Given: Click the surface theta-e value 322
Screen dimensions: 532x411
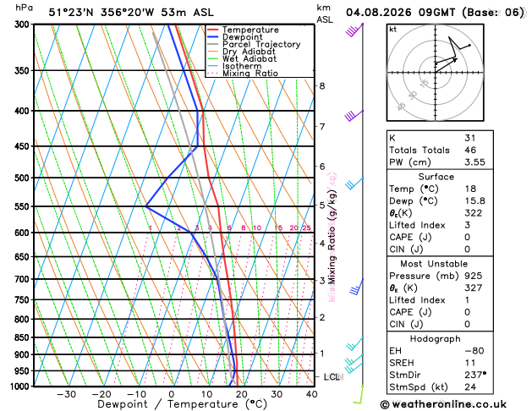Looking at the screenshot, I should point(474,213).
